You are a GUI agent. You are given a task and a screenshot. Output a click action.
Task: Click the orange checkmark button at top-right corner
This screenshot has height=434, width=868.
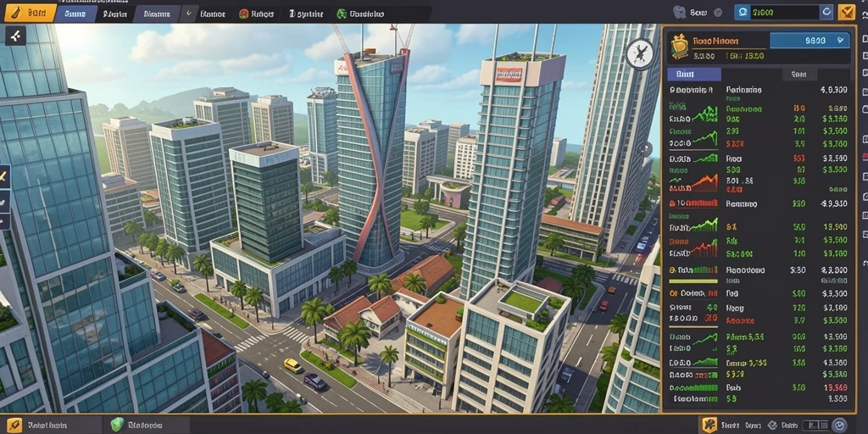(847, 12)
